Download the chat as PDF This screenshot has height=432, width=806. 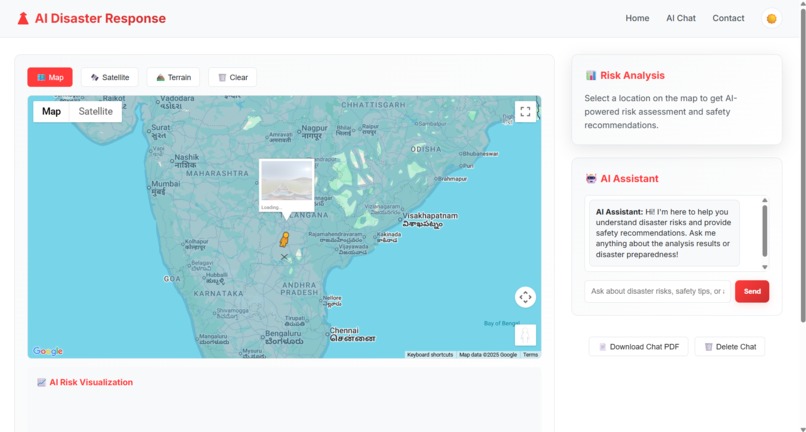point(638,347)
